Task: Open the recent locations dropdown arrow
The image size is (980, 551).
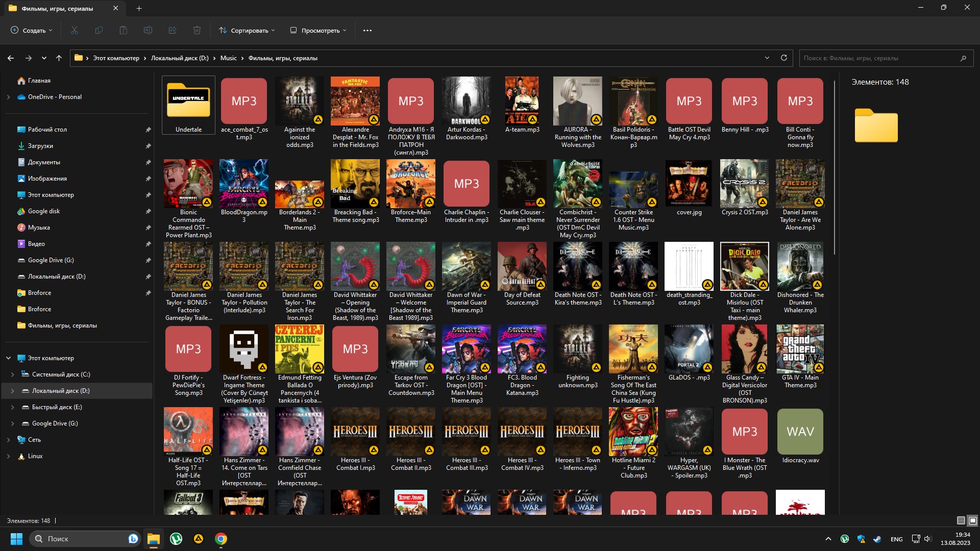Action: click(x=44, y=58)
